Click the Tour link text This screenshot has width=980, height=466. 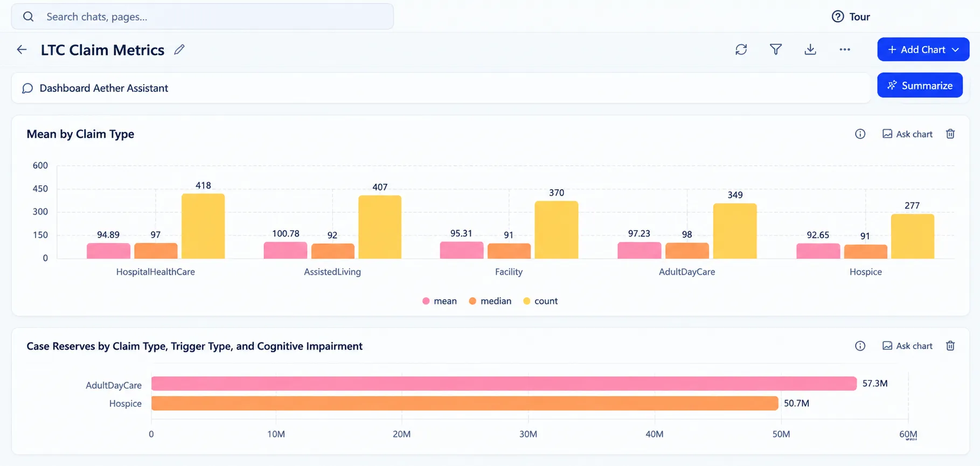pos(860,17)
